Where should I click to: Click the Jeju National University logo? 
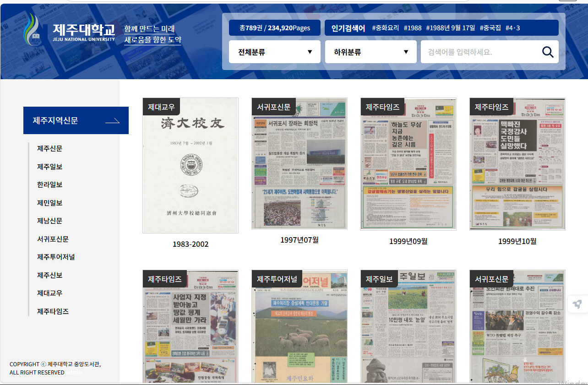69,29
